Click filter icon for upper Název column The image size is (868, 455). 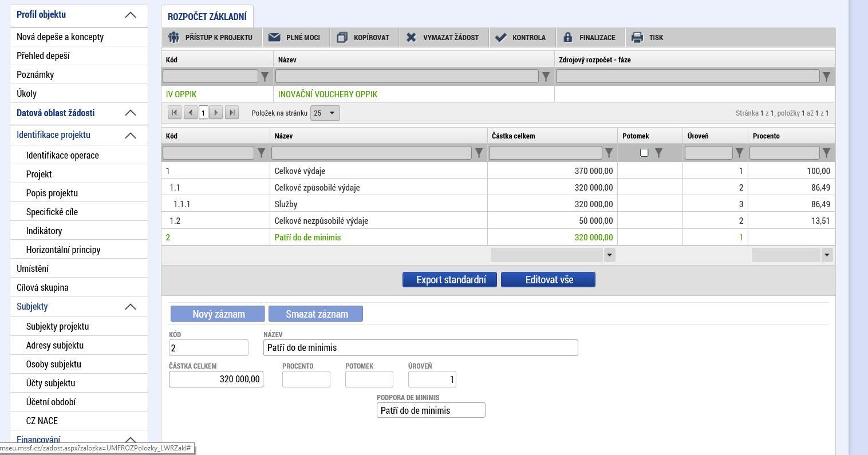(x=546, y=76)
